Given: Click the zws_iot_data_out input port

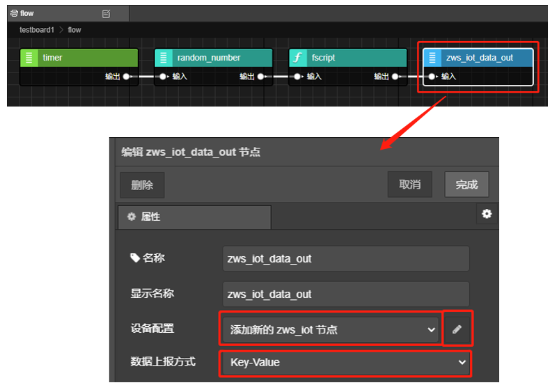Looking at the screenshot, I should 432,77.
